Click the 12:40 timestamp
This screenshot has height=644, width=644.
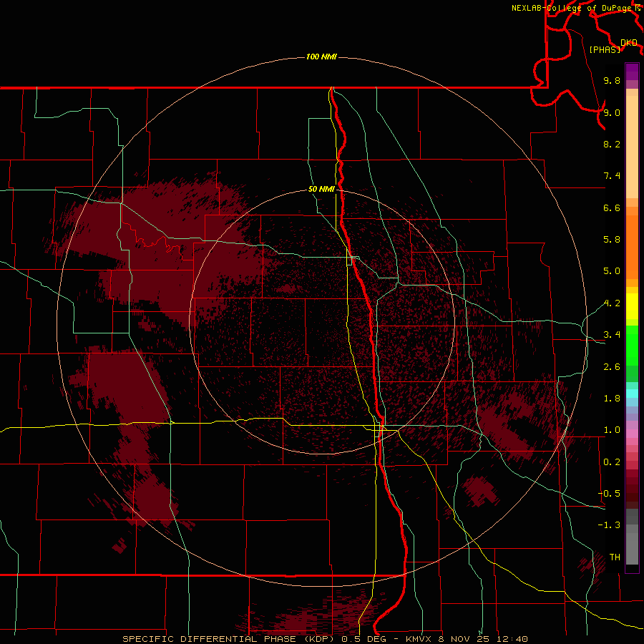point(514,639)
